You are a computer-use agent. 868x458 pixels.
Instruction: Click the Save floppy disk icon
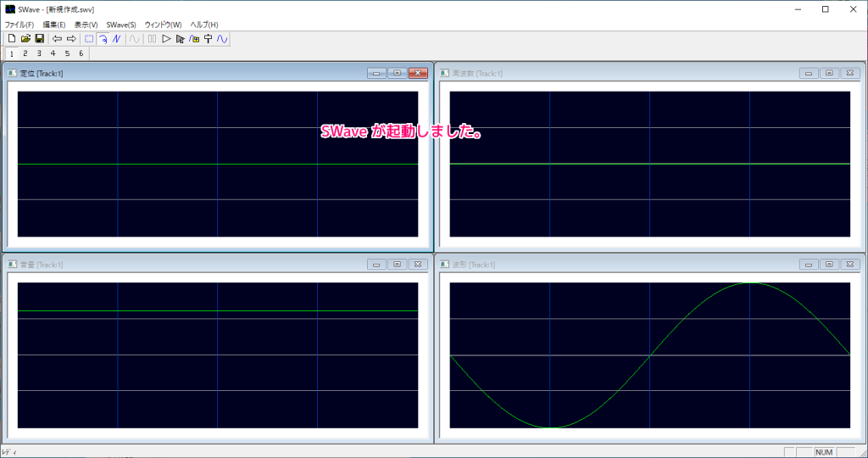[x=39, y=39]
